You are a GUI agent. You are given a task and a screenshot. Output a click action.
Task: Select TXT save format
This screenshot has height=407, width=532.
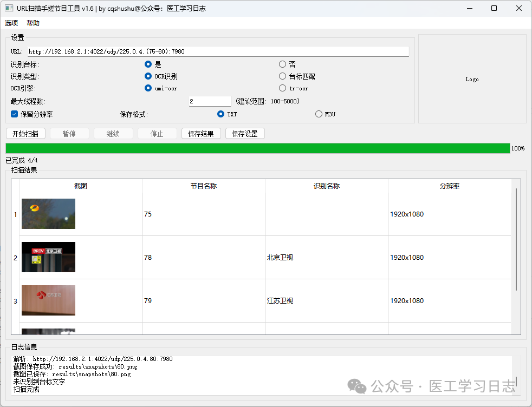click(x=220, y=114)
